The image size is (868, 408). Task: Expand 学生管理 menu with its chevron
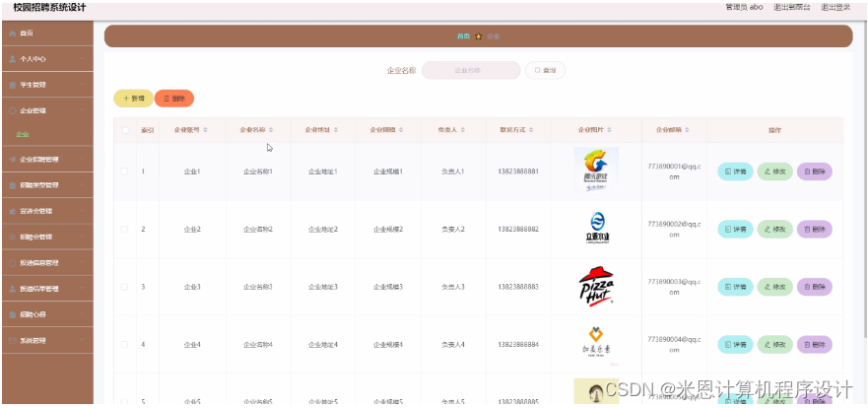coord(82,85)
